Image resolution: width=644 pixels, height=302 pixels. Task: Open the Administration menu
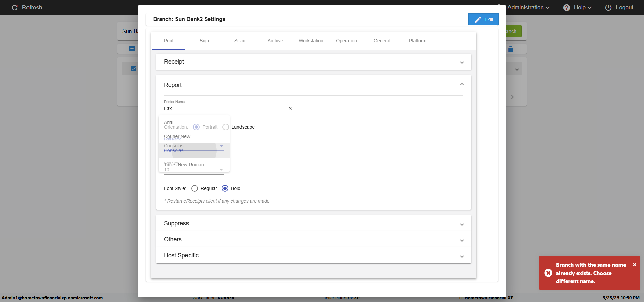[528, 7]
